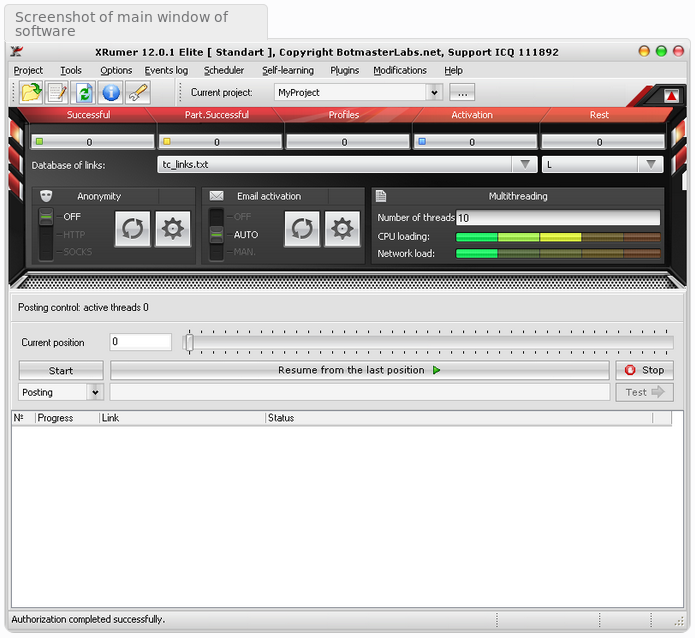Viewport: 695px width, 638px height.
Task: Click Anonymity refresh arrows button
Action: coord(133,229)
